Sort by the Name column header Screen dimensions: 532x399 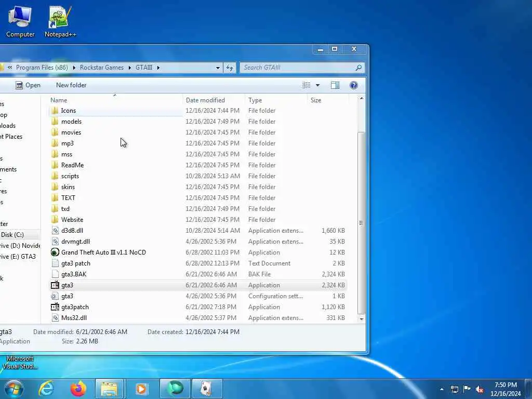(x=115, y=100)
